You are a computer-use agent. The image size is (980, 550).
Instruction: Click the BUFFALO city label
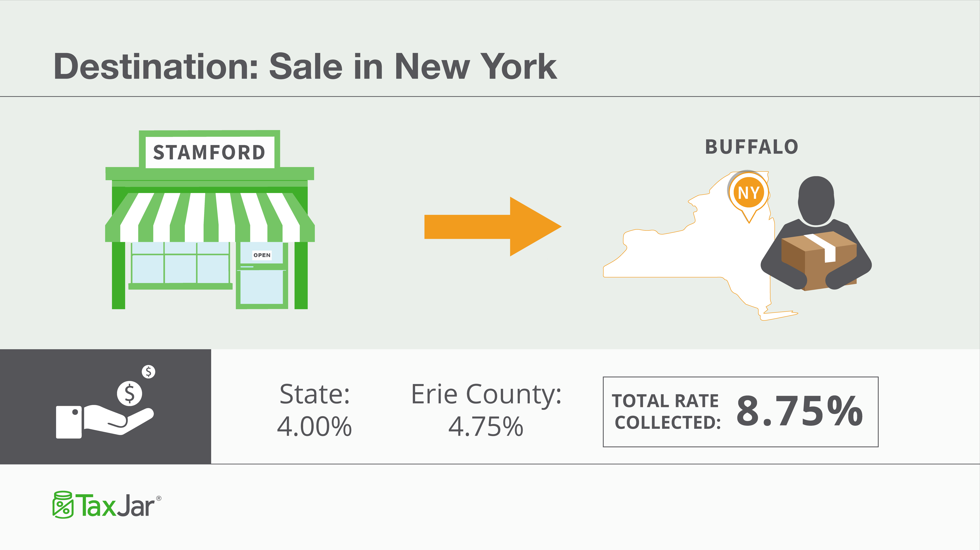[752, 147]
